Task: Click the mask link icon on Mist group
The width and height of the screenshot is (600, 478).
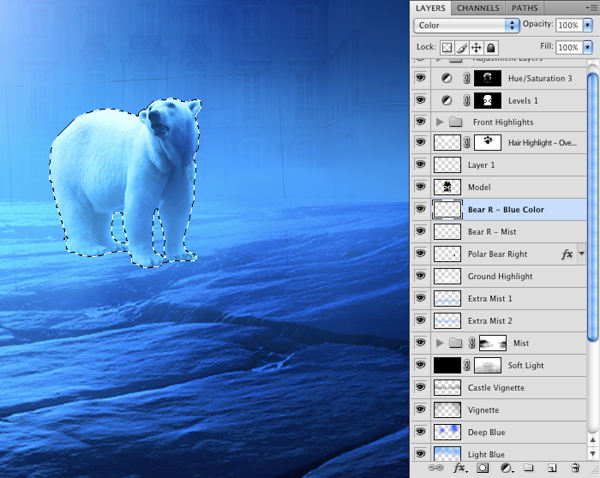Action: tap(472, 343)
